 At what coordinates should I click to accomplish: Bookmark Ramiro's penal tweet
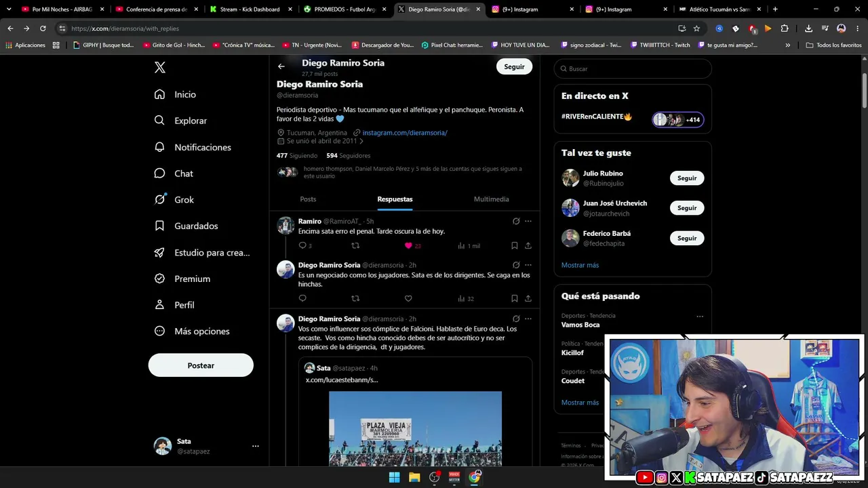coord(515,245)
